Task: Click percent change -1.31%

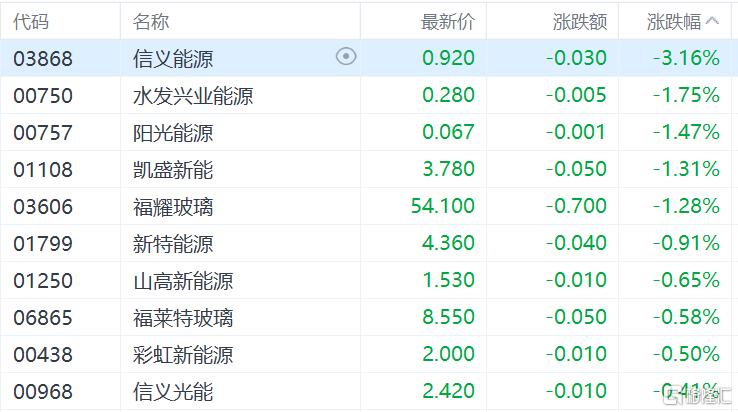Action: 687,169
